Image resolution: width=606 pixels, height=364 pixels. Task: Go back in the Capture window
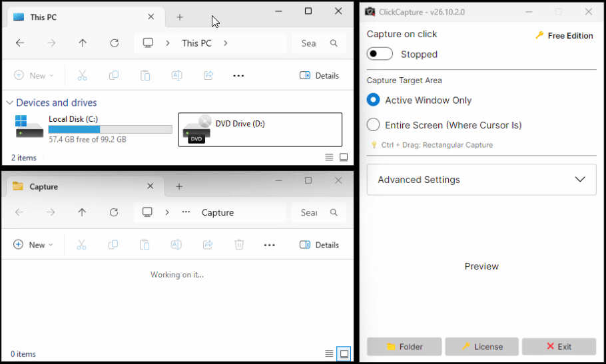(19, 212)
